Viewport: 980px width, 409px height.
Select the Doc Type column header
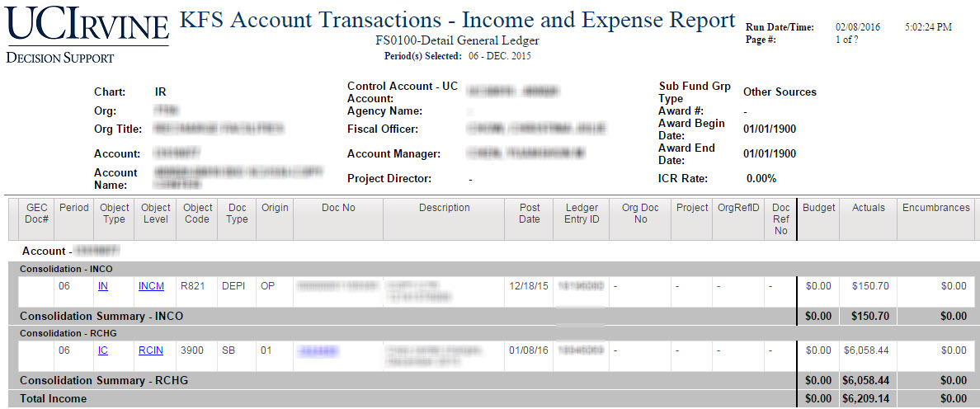tap(238, 214)
